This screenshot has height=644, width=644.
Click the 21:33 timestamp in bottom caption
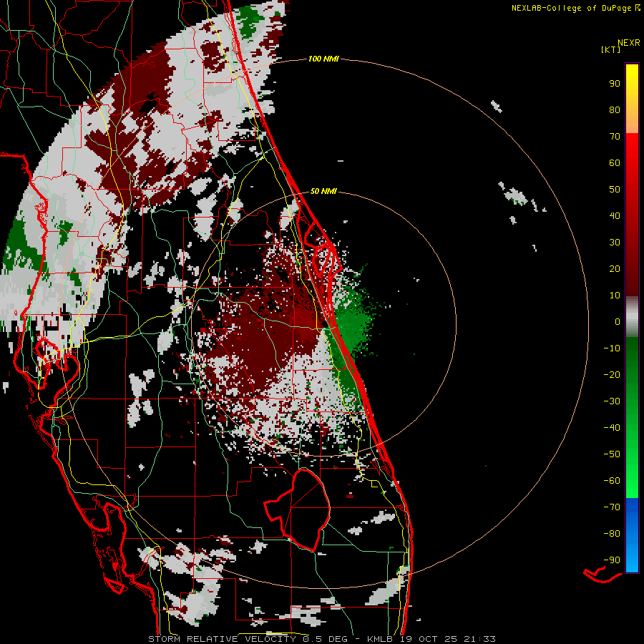point(479,639)
